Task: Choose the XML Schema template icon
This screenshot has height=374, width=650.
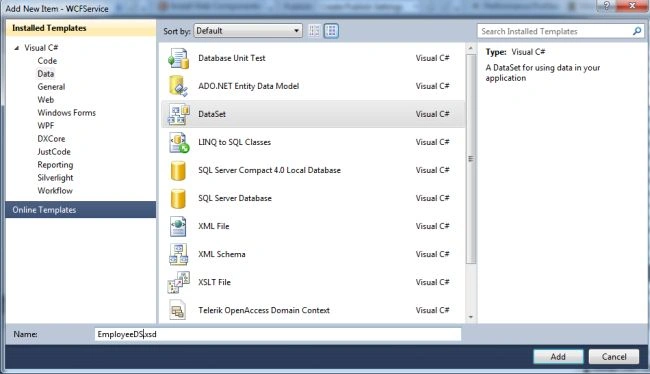Action: 178,255
